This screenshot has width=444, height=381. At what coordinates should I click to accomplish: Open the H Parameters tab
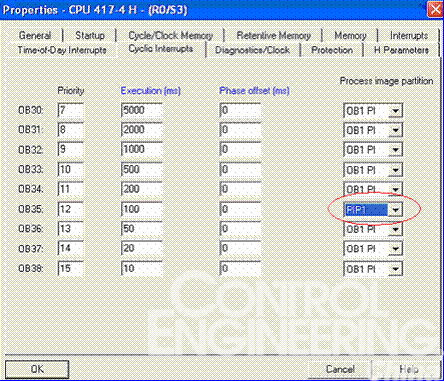[401, 50]
